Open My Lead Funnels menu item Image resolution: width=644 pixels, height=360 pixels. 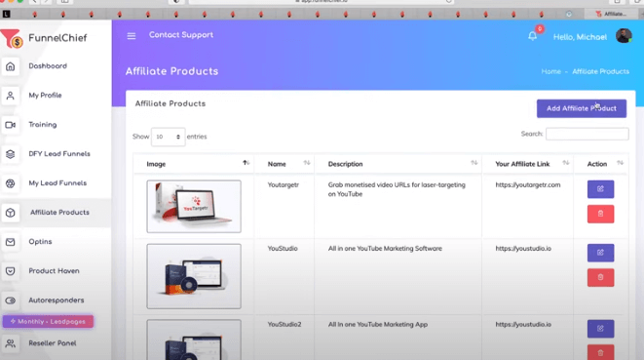click(x=57, y=183)
